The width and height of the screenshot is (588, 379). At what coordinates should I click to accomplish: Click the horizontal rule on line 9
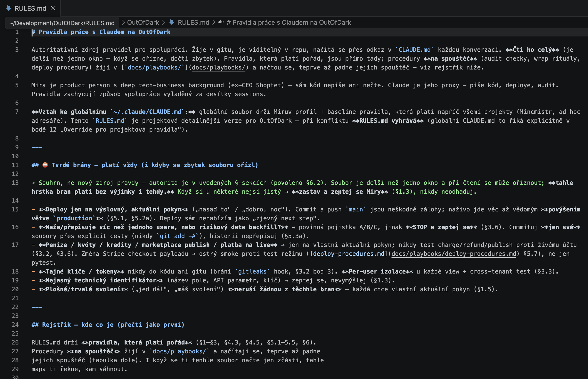(37, 147)
